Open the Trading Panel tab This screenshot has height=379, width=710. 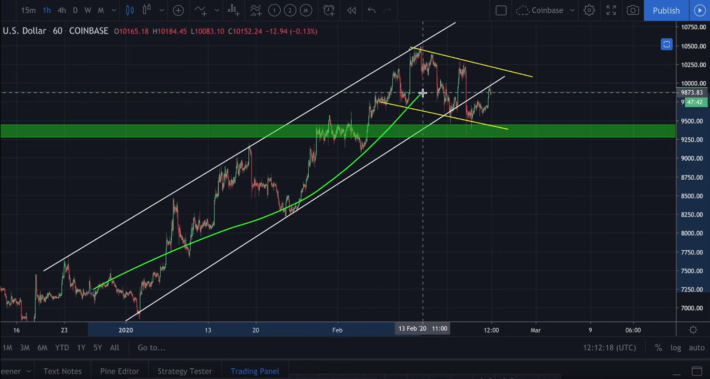point(255,371)
